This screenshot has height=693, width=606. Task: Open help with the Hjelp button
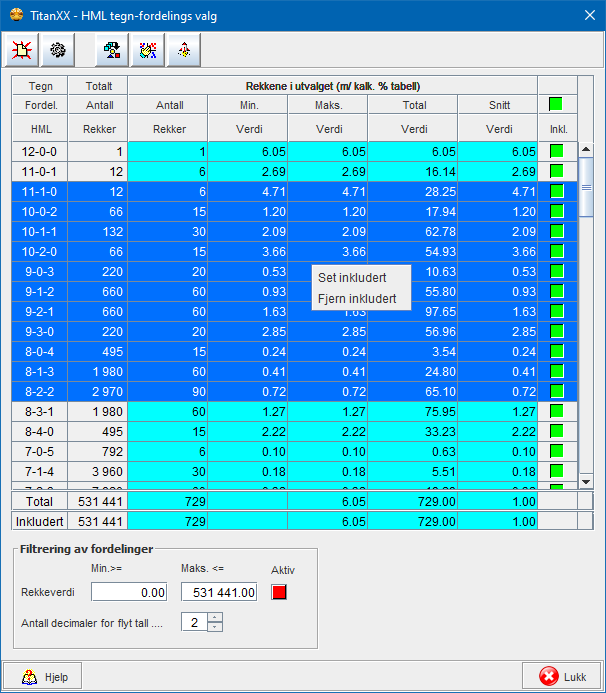42,677
